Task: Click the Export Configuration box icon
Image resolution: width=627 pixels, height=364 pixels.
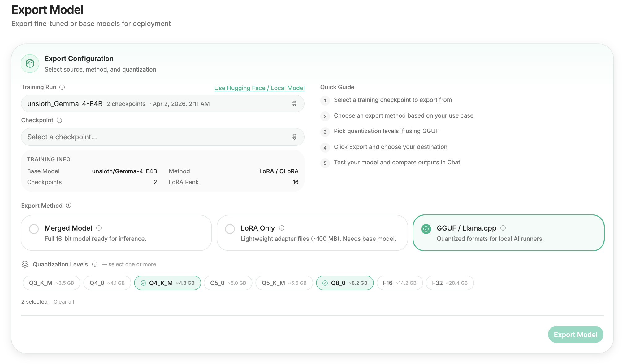Action: 30,64
